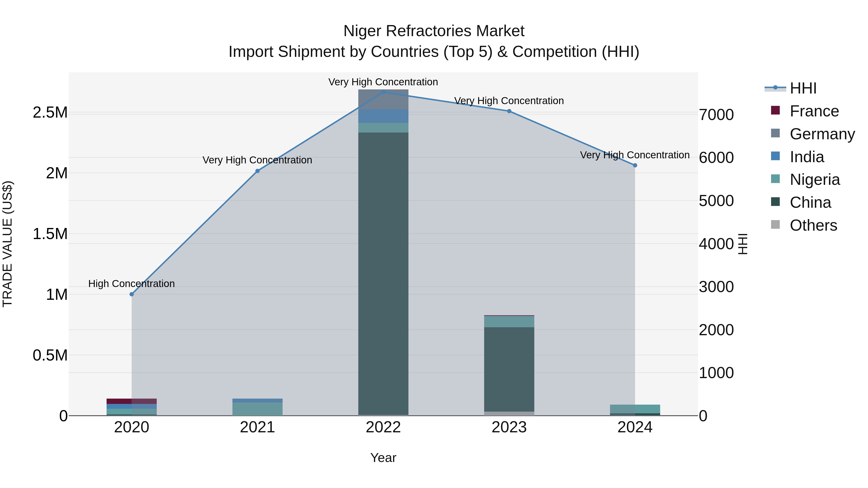Click the China dark green legend swatch

pyautogui.click(x=775, y=202)
